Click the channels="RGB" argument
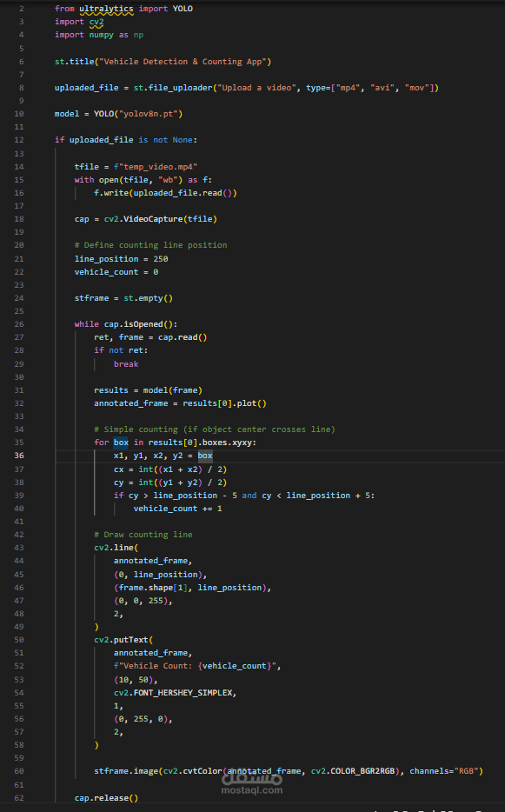 [444, 771]
